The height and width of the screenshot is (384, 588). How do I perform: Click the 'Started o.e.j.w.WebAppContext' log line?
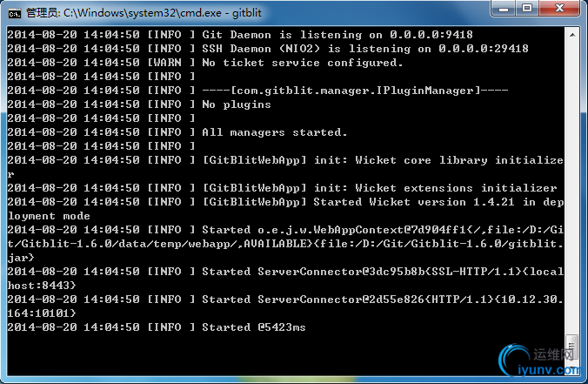[383, 230]
